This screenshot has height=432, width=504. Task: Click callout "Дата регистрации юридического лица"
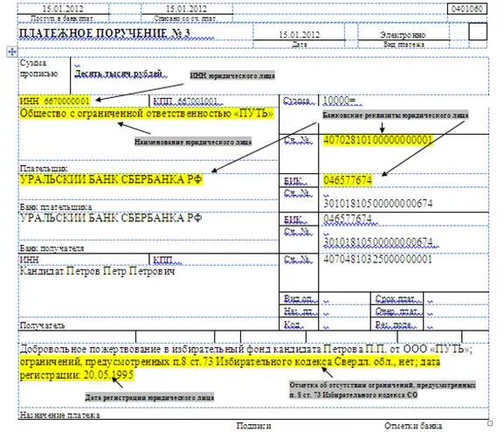pos(149,397)
